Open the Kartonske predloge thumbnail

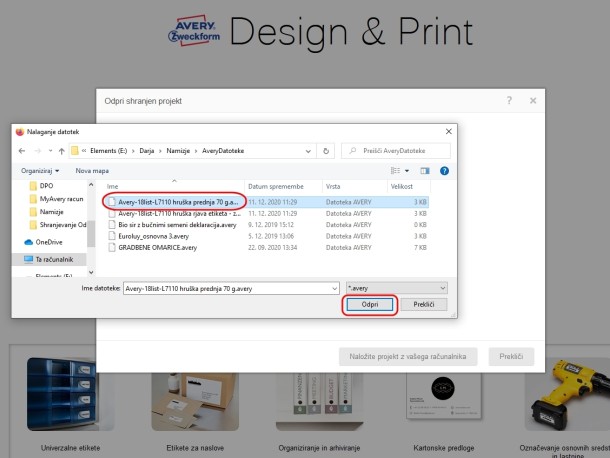[x=443, y=397]
